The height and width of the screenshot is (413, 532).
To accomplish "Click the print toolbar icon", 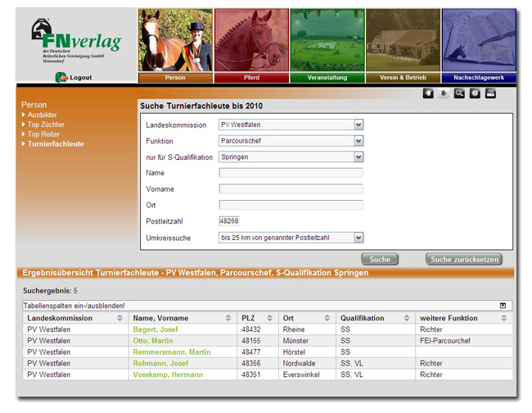I will click(x=490, y=93).
